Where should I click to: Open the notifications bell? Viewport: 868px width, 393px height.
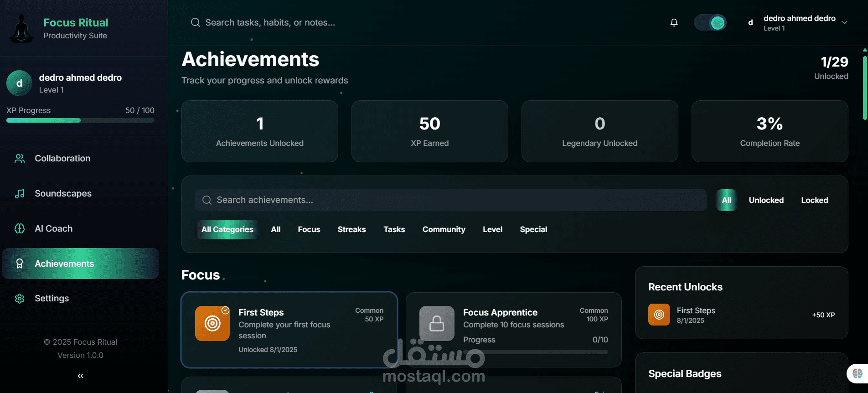(674, 22)
